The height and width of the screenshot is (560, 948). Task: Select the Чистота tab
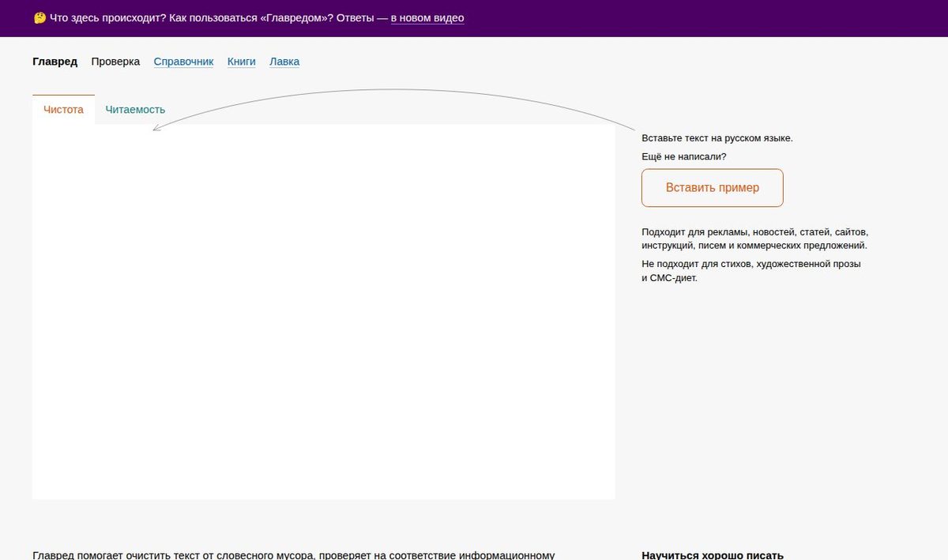tap(63, 110)
